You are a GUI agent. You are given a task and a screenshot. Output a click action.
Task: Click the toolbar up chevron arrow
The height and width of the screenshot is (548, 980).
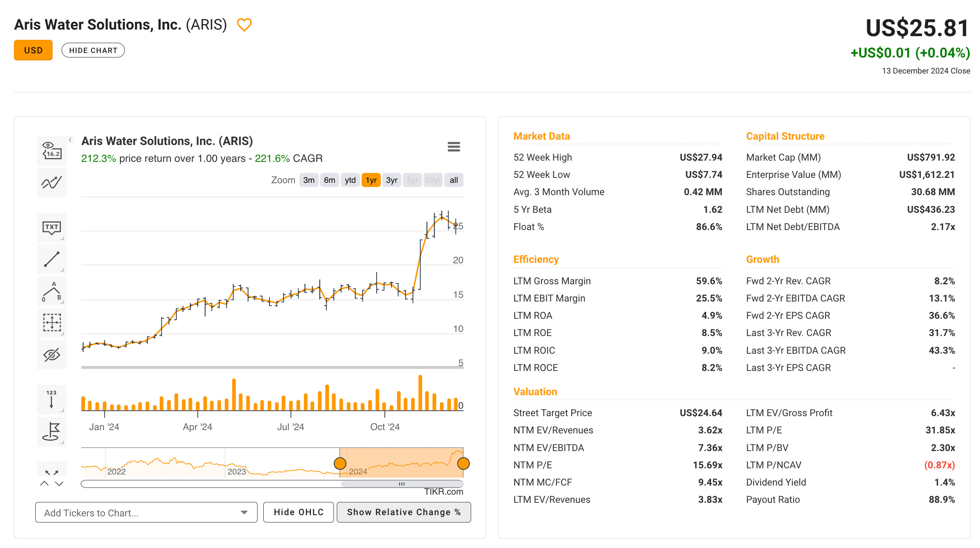(44, 484)
